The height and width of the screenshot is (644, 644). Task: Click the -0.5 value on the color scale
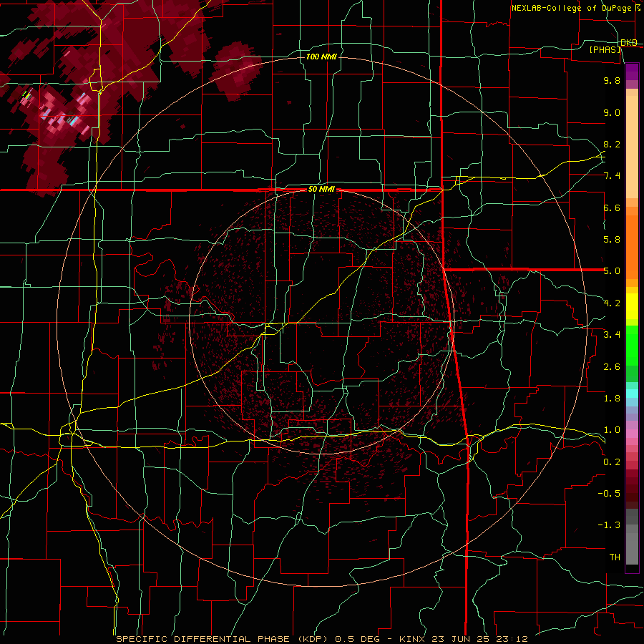tap(609, 494)
